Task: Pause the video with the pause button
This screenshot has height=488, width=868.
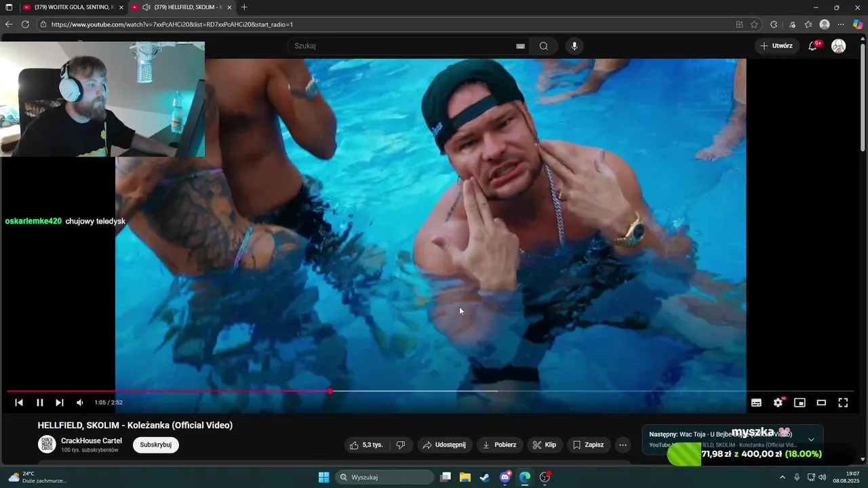Action: (x=40, y=403)
